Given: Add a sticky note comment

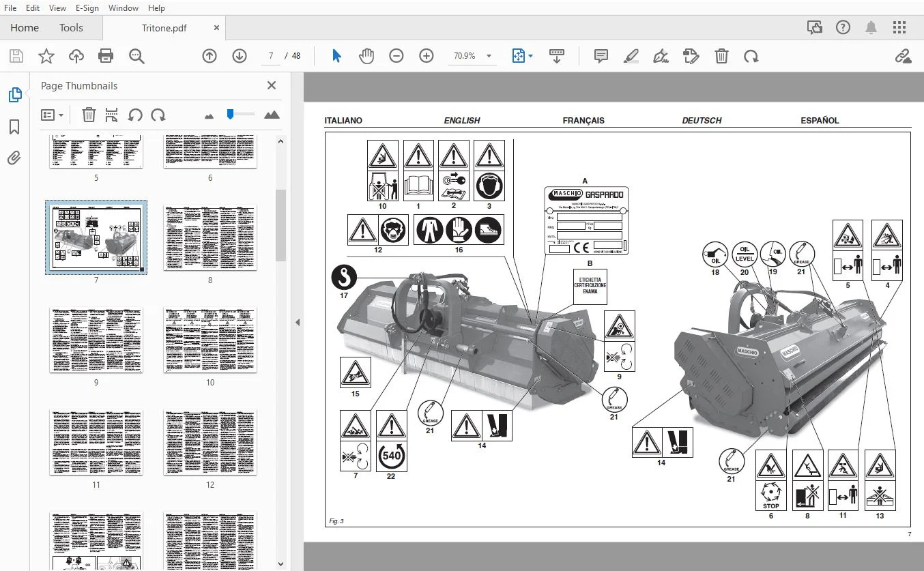Looking at the screenshot, I should [x=601, y=56].
